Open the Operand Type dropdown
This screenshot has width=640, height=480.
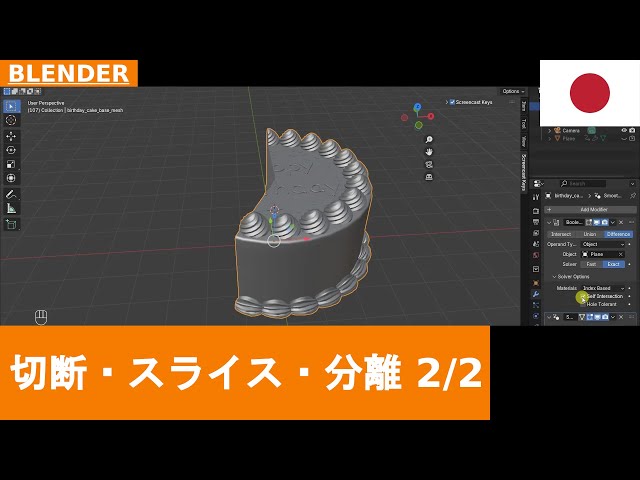[603, 244]
